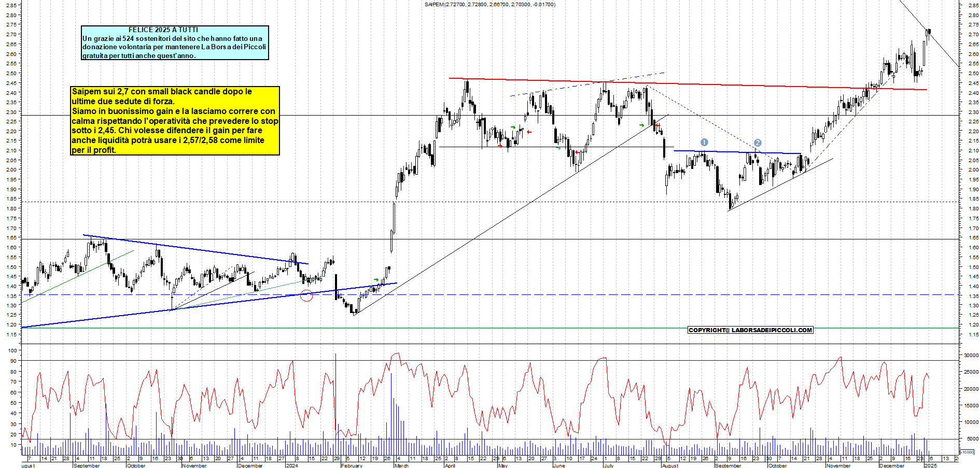980x468 pixels.
Task: Click the 20000 volume scale label
Action: click(971, 389)
